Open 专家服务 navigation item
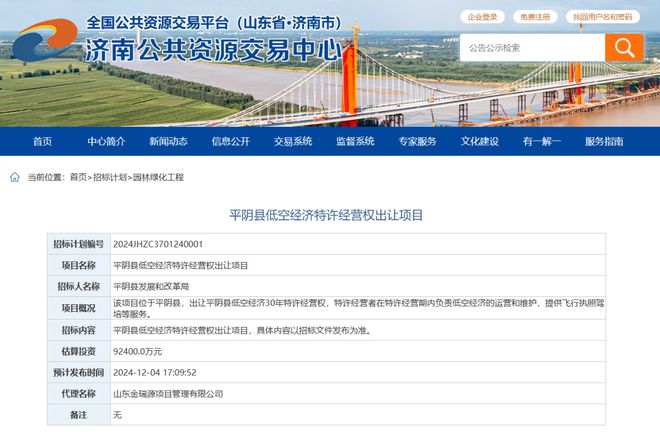660x439 pixels. tap(417, 141)
